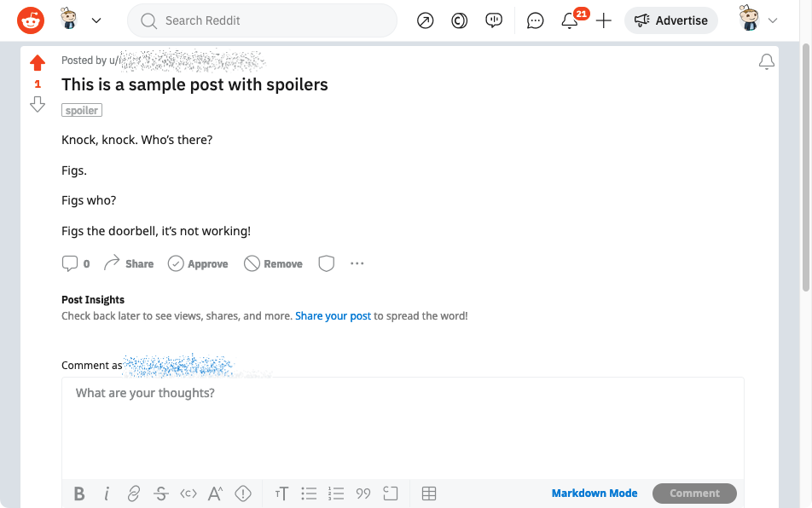Toggle post follow bell at top right
This screenshot has height=508, width=812.
tap(766, 61)
